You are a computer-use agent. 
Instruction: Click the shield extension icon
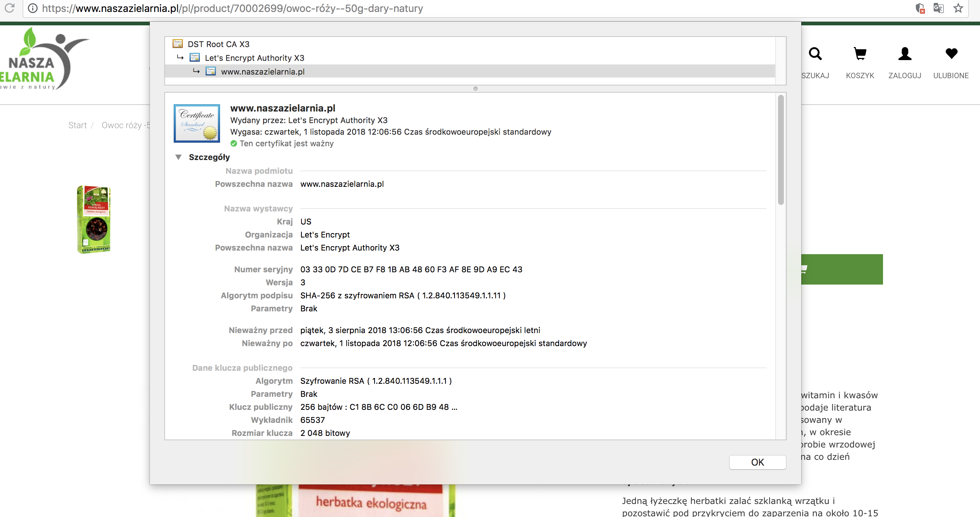920,8
